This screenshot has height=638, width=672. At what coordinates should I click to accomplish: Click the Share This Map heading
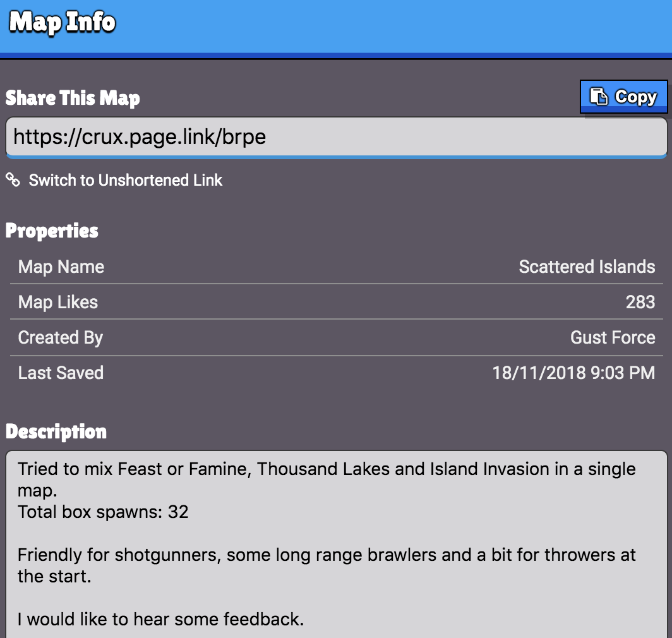(73, 98)
